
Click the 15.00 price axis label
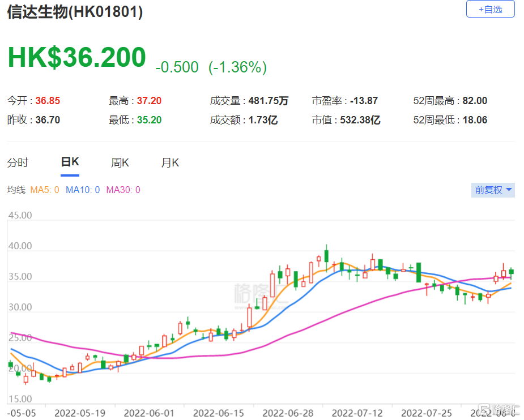20,399
